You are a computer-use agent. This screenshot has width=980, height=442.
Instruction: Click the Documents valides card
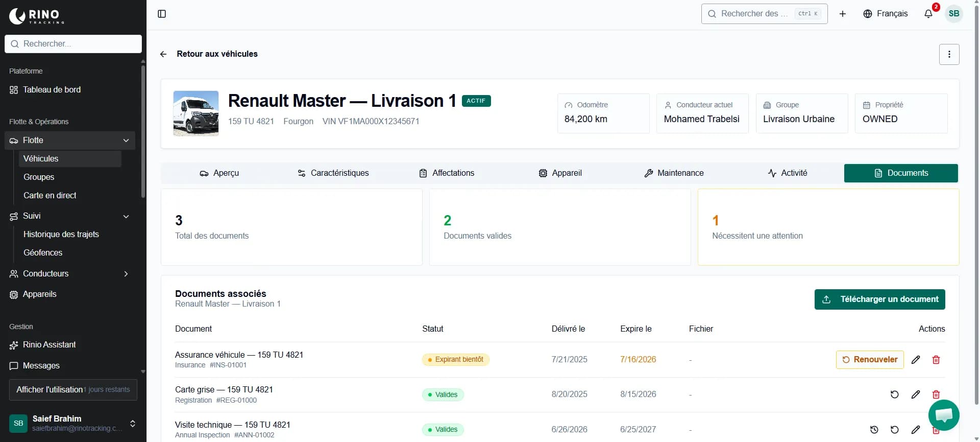click(x=560, y=227)
